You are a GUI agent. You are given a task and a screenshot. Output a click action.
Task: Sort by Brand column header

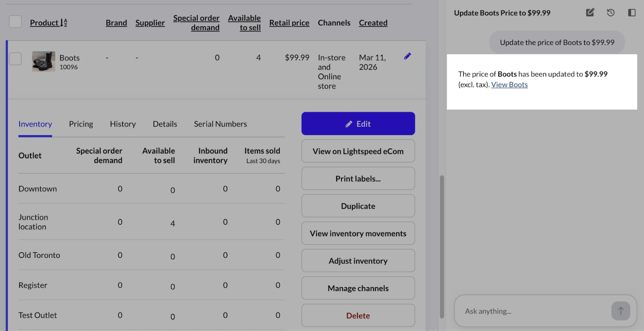[116, 23]
